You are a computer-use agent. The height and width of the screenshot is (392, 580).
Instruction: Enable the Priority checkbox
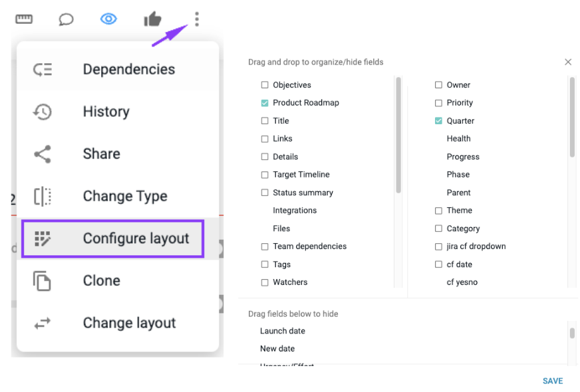point(438,103)
